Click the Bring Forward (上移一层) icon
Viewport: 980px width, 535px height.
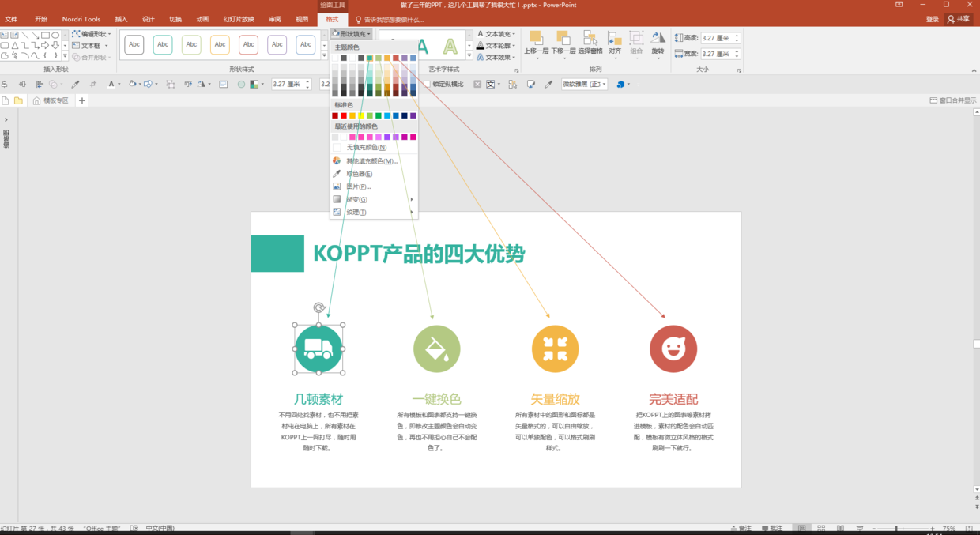tap(535, 37)
